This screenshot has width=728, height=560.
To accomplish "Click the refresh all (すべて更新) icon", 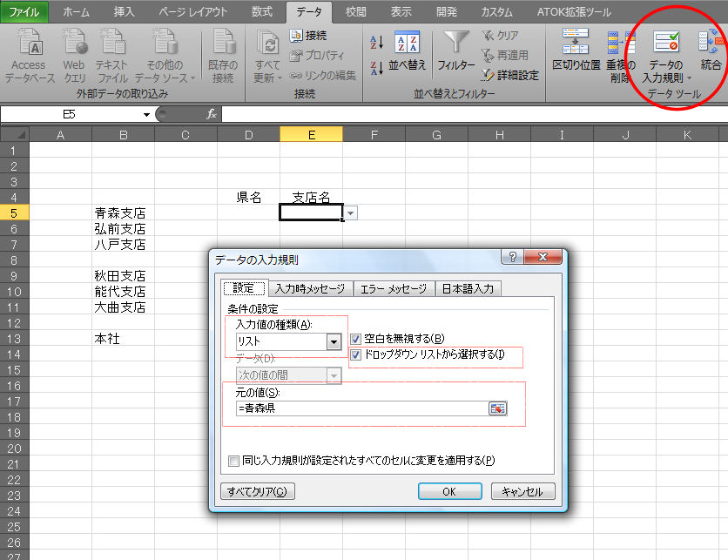I will pos(268,44).
